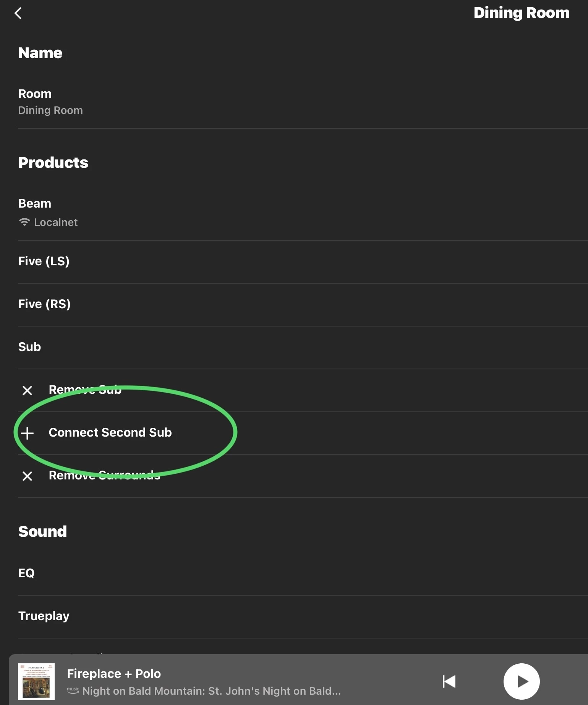Go back using the top-left arrow

coord(18,13)
